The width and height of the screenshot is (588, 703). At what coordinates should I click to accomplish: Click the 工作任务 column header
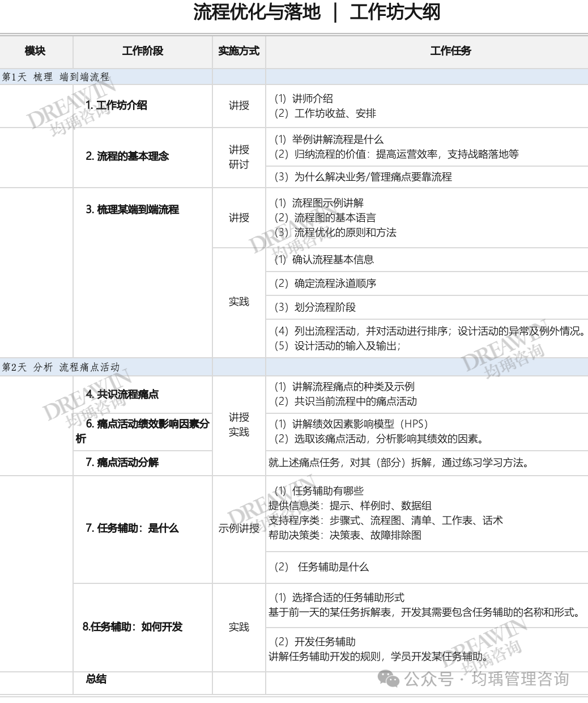click(x=450, y=51)
